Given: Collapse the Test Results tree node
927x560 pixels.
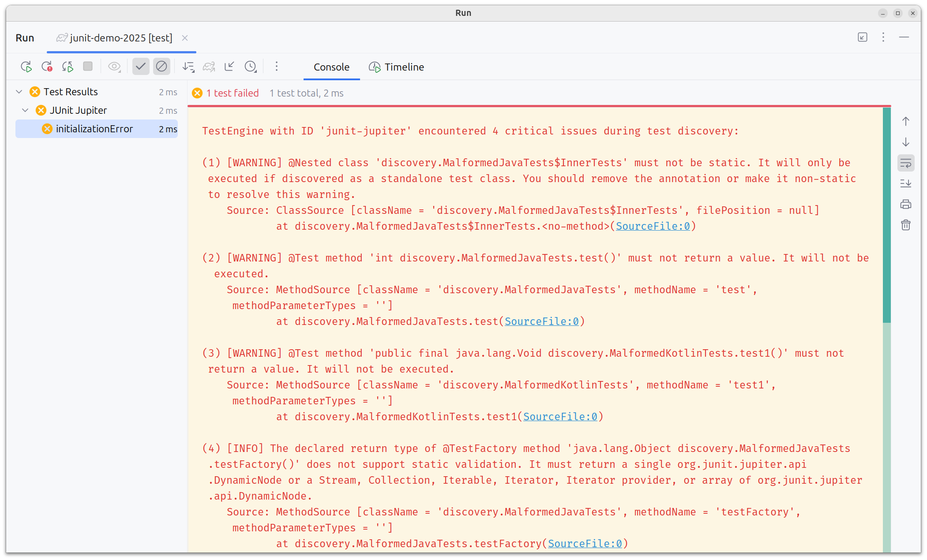Looking at the screenshot, I should click(x=19, y=92).
